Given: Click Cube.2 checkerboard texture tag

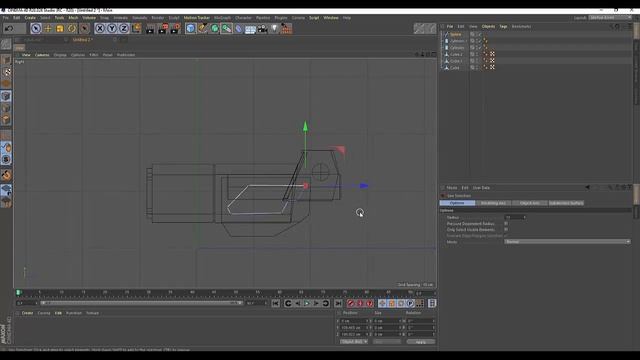Looking at the screenshot, I should click(x=492, y=54).
